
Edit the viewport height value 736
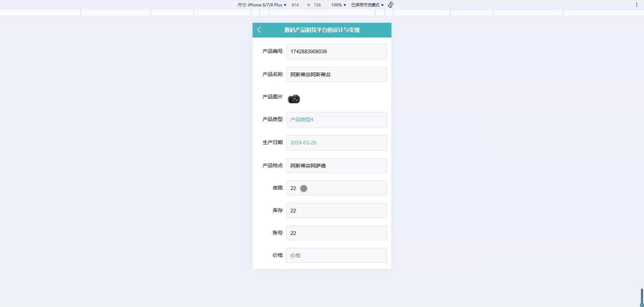317,5
